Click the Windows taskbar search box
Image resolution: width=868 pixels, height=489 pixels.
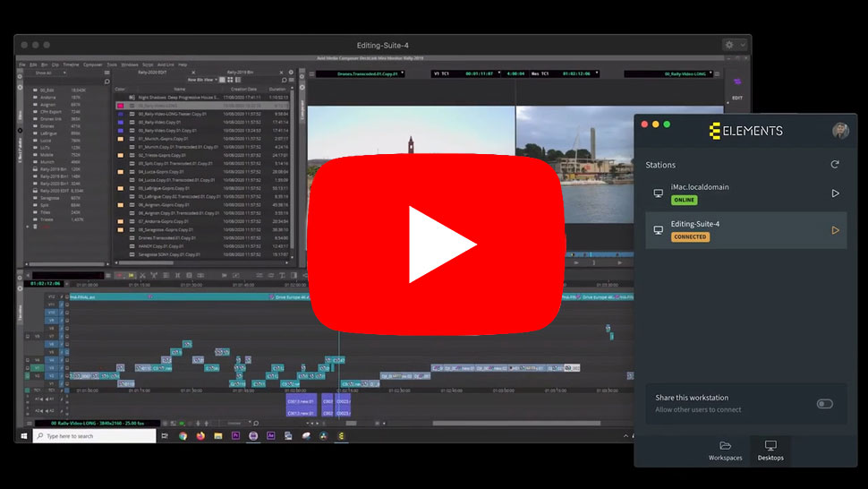coord(81,436)
